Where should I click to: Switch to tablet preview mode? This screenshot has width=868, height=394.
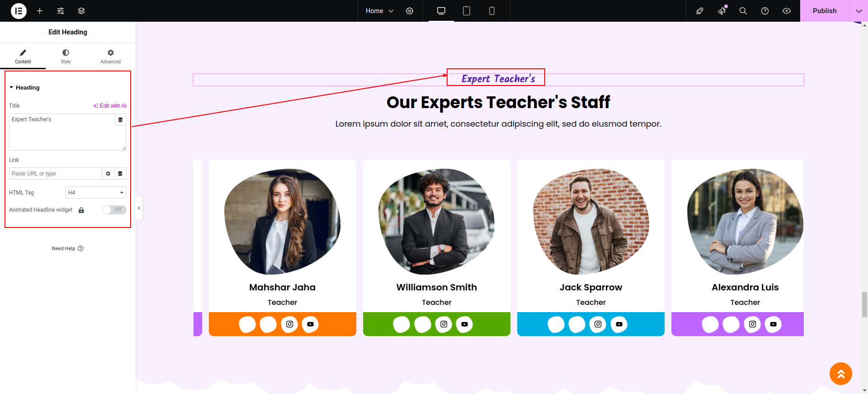(x=467, y=11)
